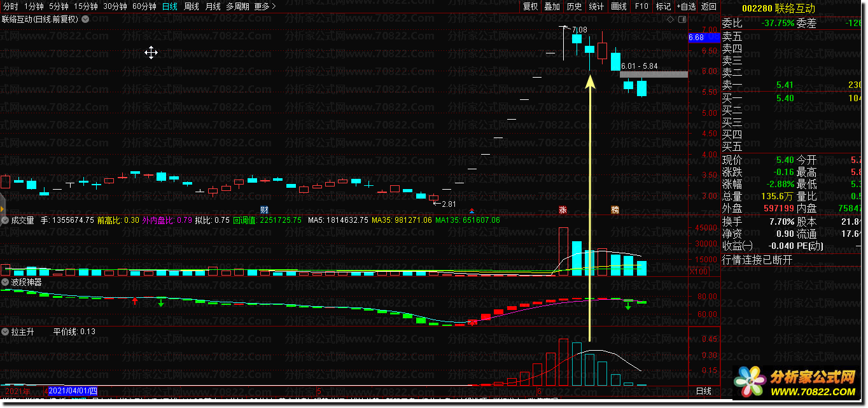Click the 复权 button
The image size is (868, 408).
click(x=530, y=6)
